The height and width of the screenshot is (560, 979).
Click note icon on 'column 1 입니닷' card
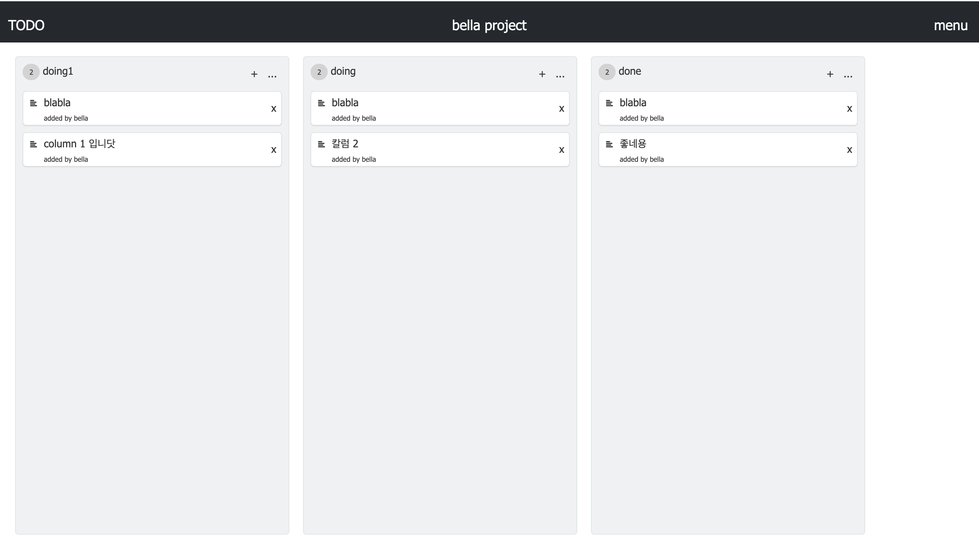point(34,144)
